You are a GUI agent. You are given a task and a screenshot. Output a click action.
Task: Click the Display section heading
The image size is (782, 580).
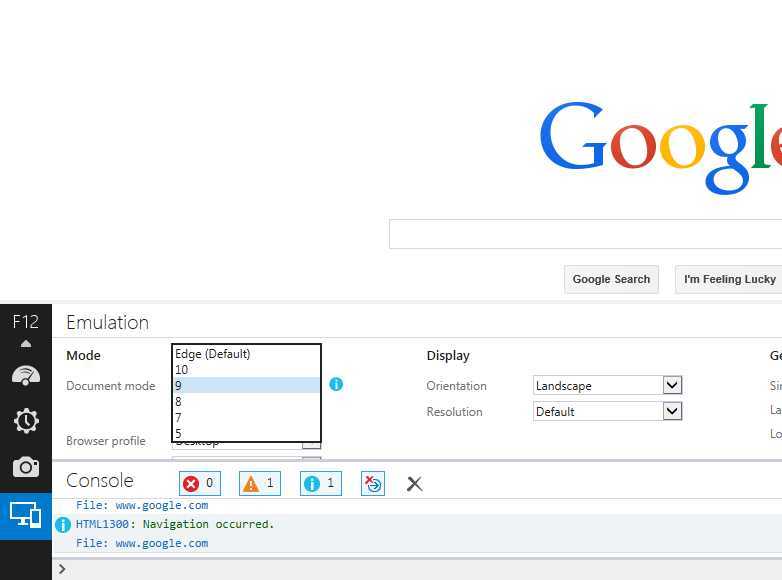coord(448,356)
